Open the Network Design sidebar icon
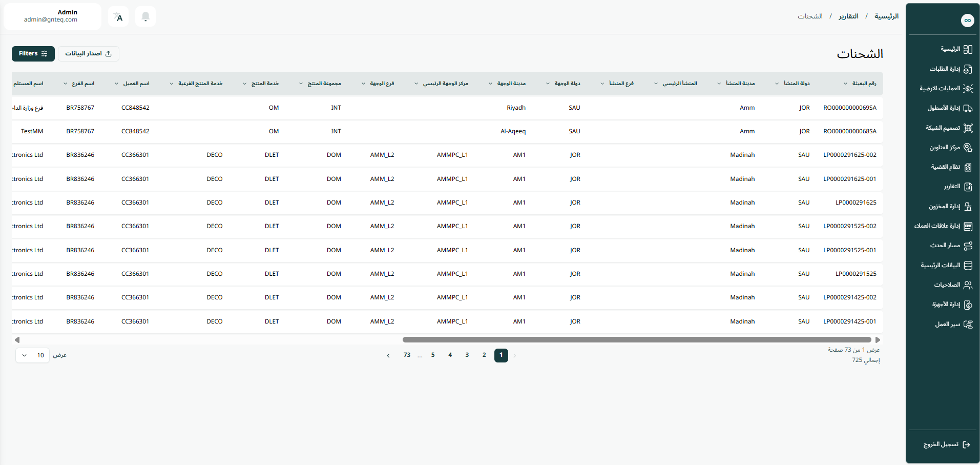 (x=968, y=128)
